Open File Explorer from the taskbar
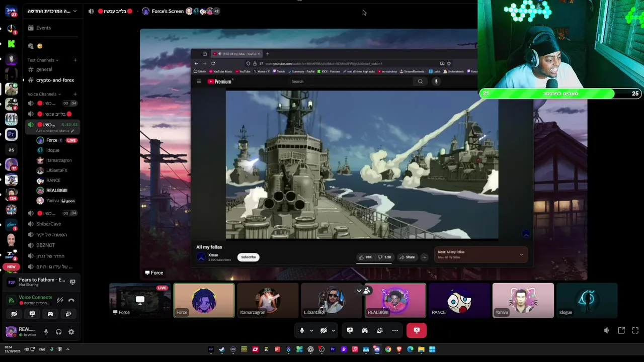 [x=421, y=349]
